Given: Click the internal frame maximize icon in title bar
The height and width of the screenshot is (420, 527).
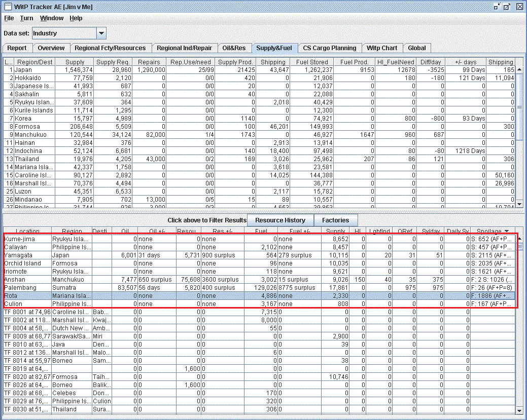Looking at the screenshot, I should pyautogui.click(x=507, y=7).
